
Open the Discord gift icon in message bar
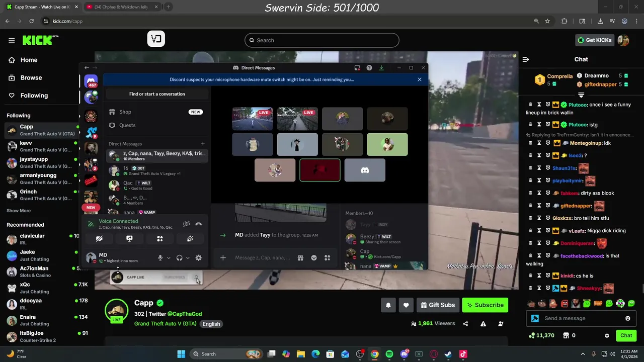pyautogui.click(x=300, y=258)
